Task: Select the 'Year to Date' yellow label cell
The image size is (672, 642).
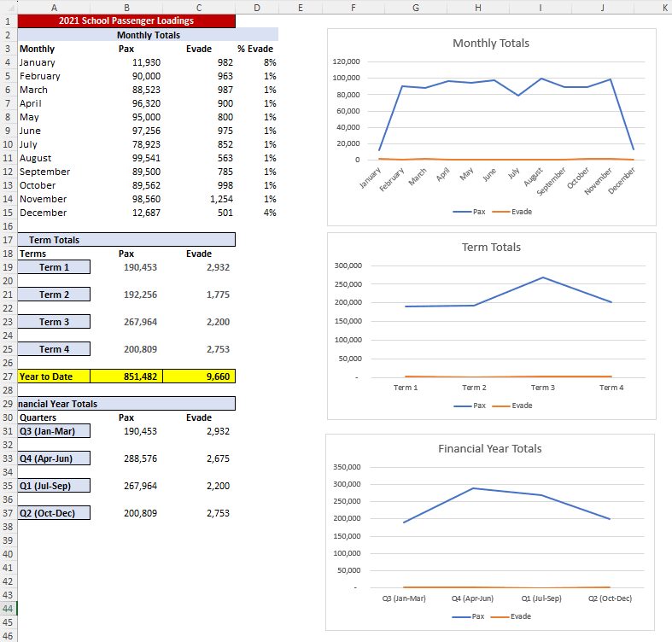Action: pos(54,376)
